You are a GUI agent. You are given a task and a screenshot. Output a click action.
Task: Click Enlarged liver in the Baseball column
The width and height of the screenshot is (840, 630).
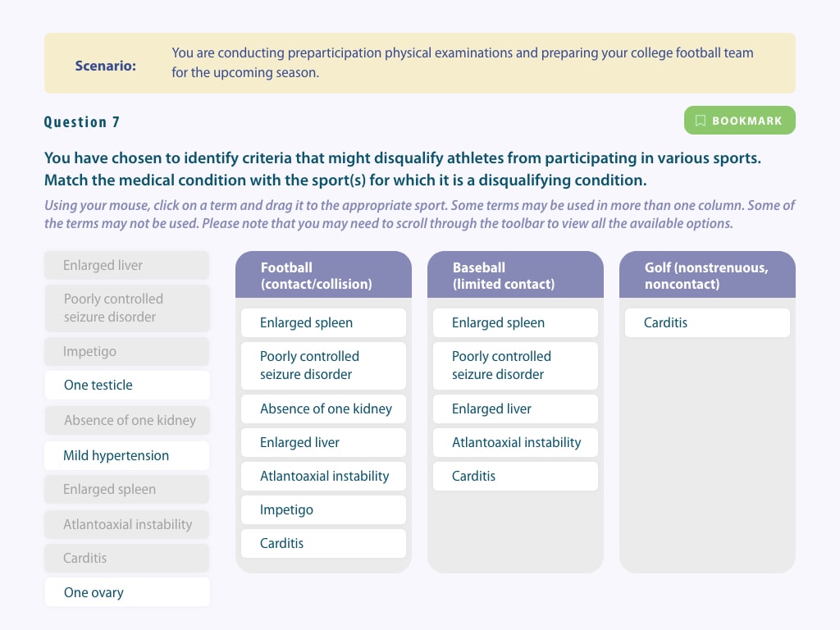point(515,409)
